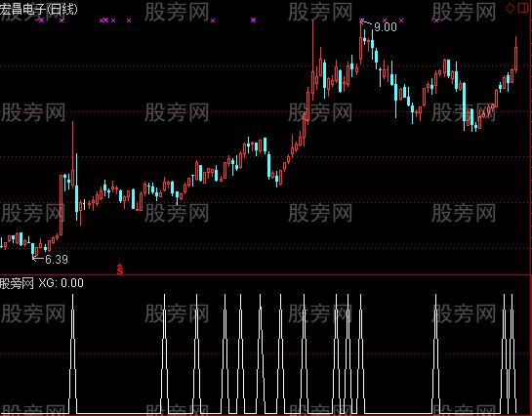The image size is (532, 416).
Task: Click the 6.39 low price label
Action: pos(57,260)
